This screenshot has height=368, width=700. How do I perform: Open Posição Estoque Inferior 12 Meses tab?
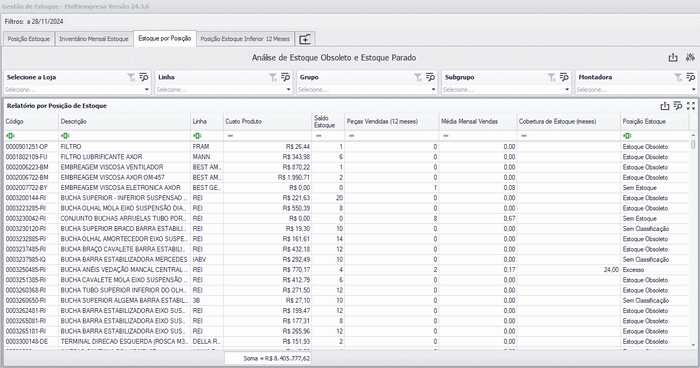(245, 39)
